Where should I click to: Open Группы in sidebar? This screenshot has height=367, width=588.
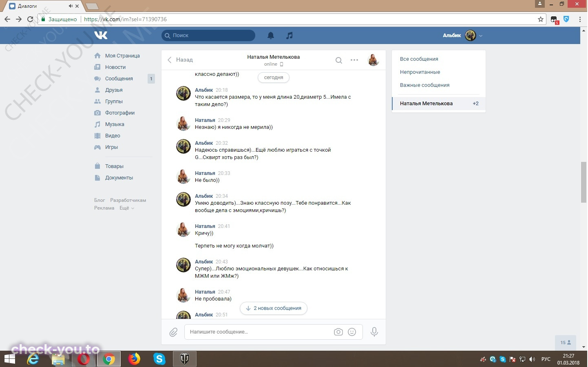coord(114,102)
